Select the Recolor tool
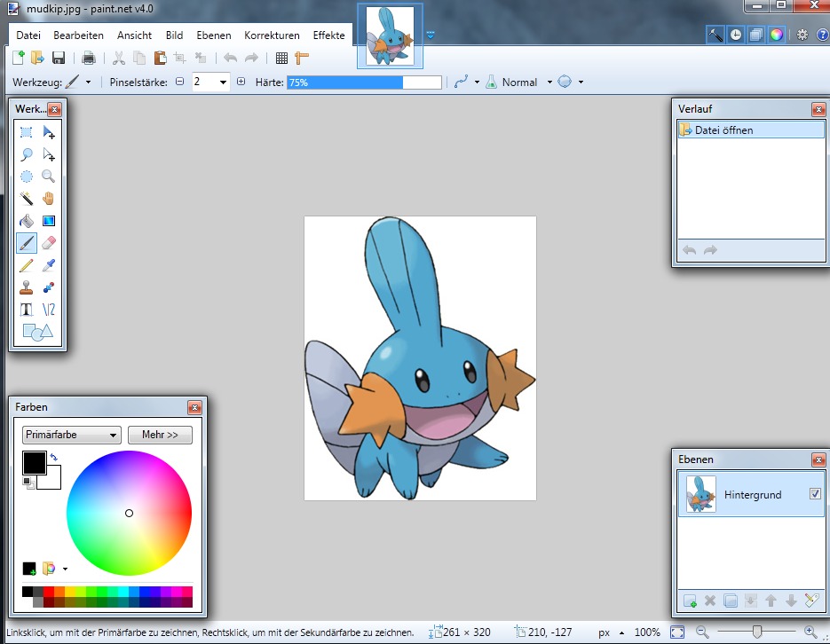This screenshot has height=644, width=830. pos(49,287)
